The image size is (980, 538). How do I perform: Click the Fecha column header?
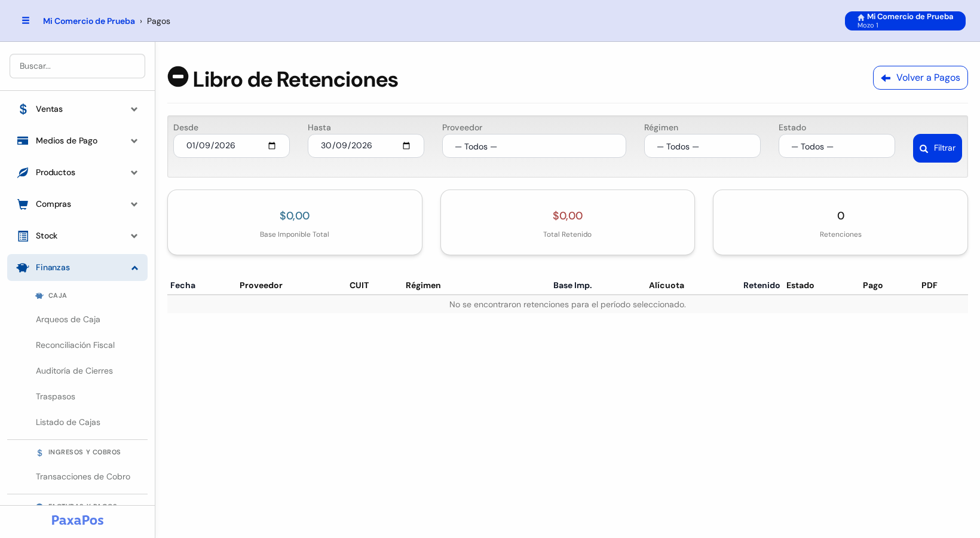183,285
